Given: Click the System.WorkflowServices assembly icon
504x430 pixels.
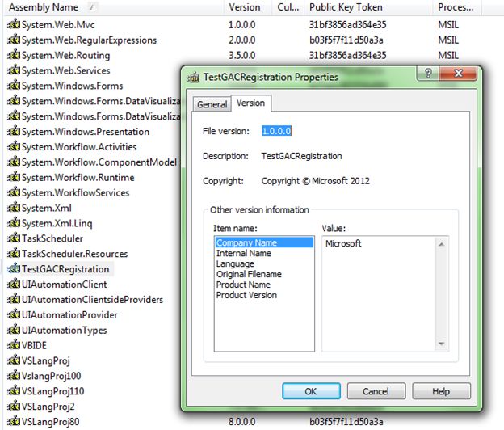Looking at the screenshot, I should (14, 192).
